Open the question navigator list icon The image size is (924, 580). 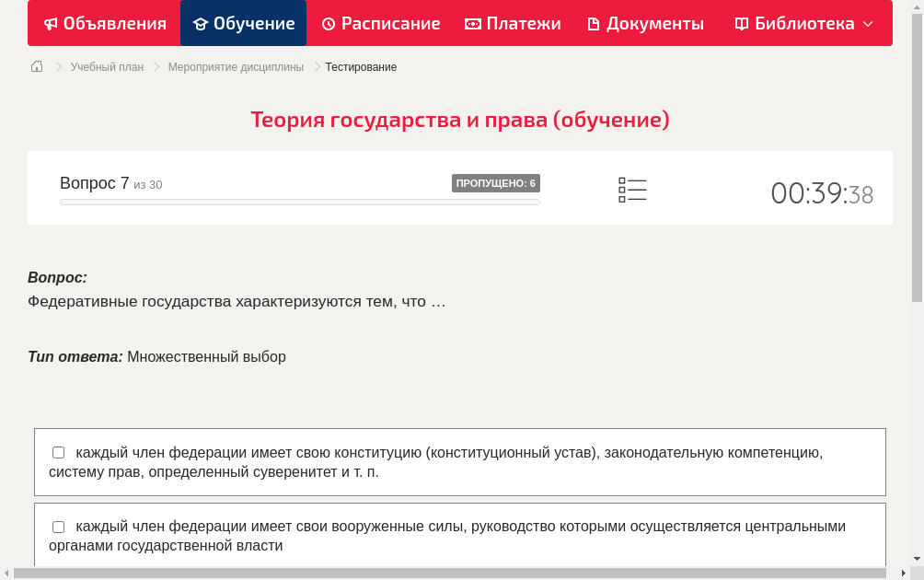tap(632, 190)
